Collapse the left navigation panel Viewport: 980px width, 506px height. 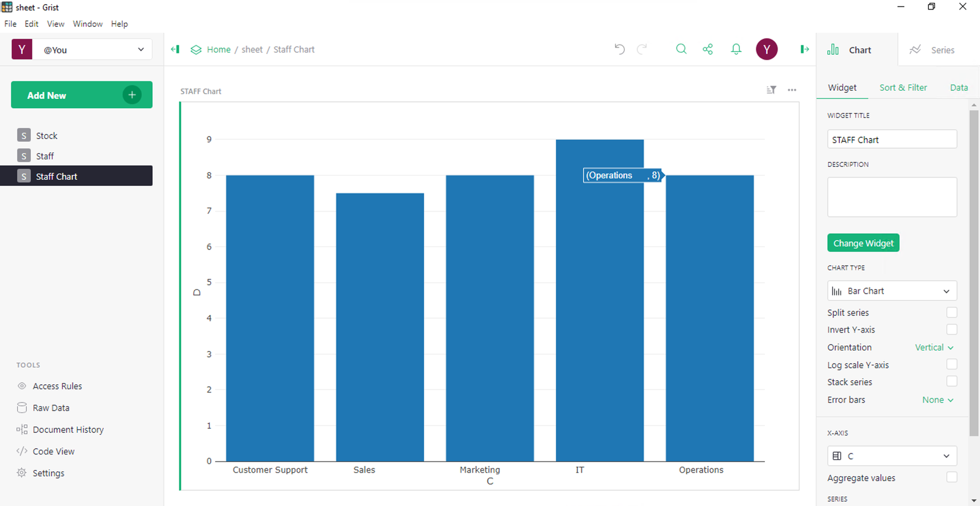click(175, 49)
